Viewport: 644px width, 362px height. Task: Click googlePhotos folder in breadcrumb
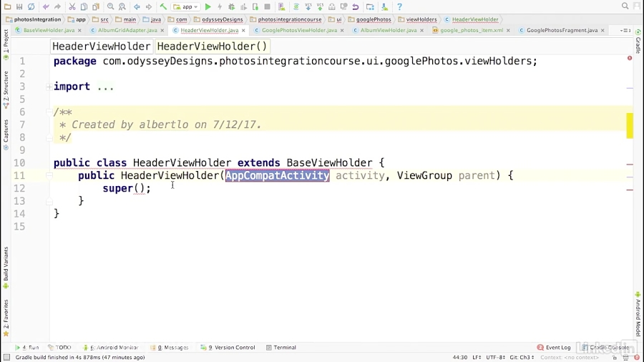pos(370,19)
